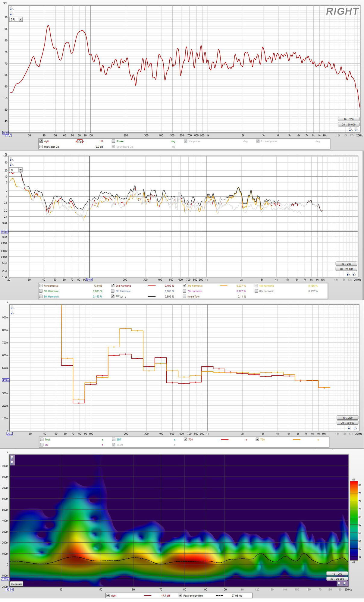Click right zoom icon at spectrogram bottom right
364x602 pixels.
pos(345,584)
